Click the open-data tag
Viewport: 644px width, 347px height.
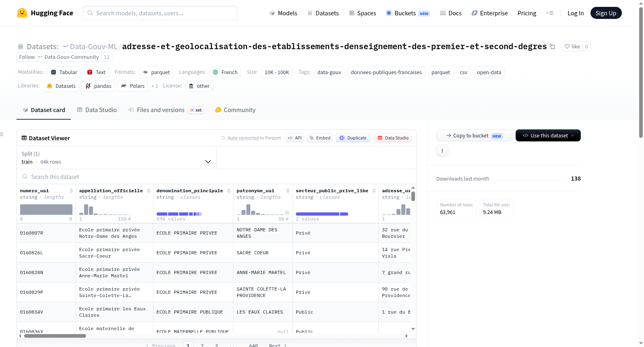click(489, 72)
